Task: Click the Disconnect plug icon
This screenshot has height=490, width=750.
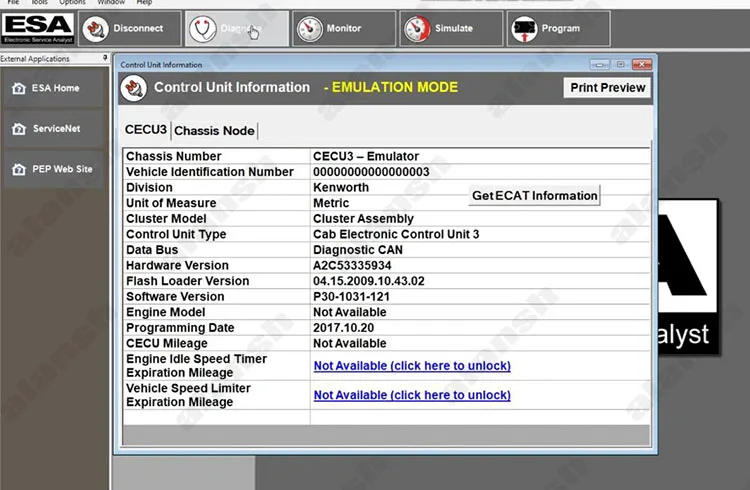Action: tap(95, 29)
